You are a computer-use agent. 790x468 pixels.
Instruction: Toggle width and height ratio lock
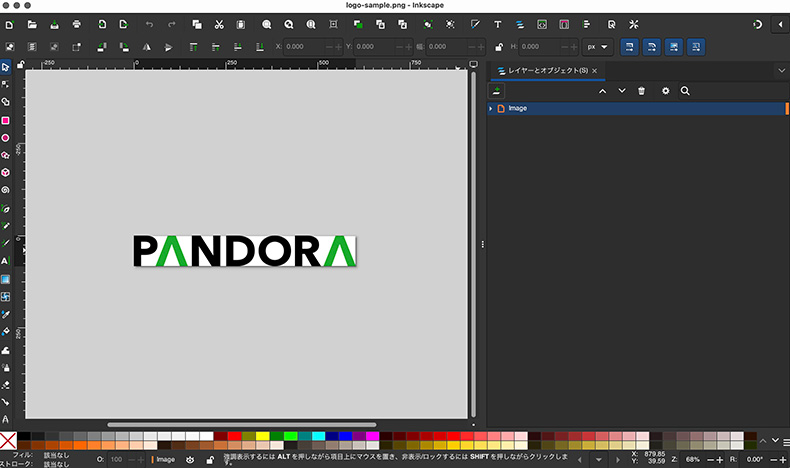(x=499, y=47)
